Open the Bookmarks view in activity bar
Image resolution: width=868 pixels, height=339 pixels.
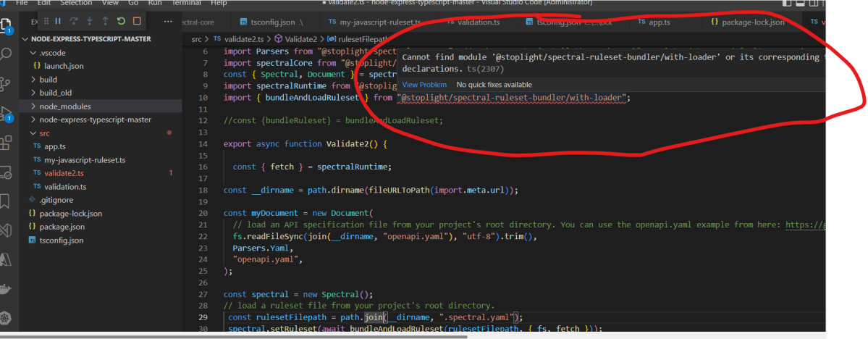6,201
